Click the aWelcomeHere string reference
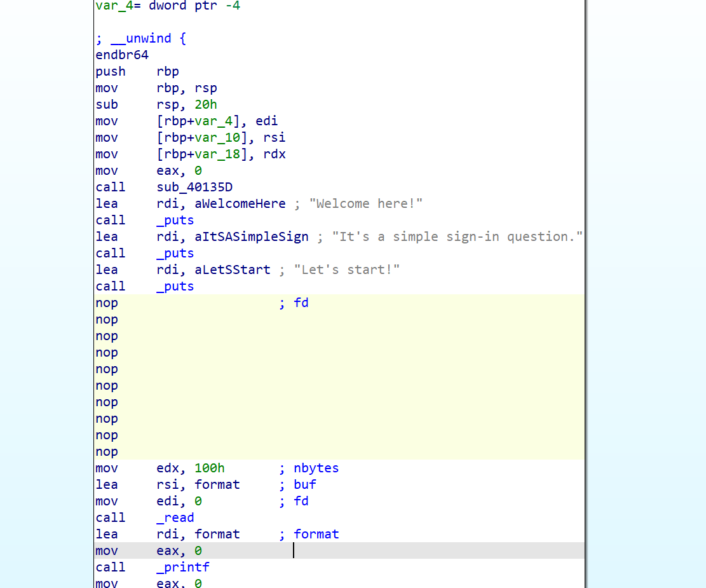This screenshot has width=706, height=588. pos(240,203)
